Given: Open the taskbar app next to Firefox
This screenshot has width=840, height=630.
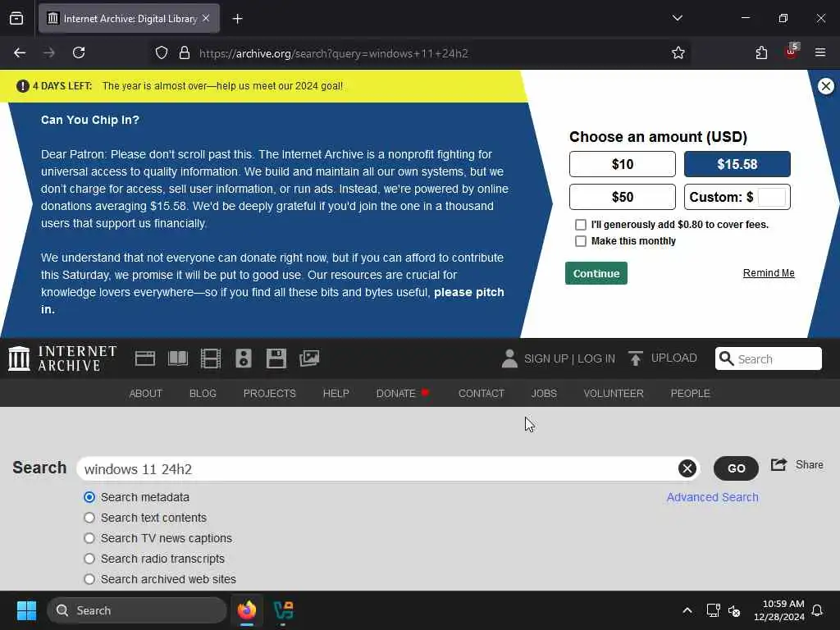Looking at the screenshot, I should [283, 610].
